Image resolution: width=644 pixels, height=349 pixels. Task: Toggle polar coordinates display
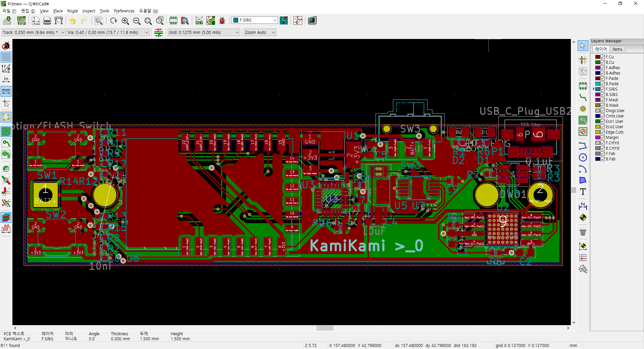click(x=6, y=68)
